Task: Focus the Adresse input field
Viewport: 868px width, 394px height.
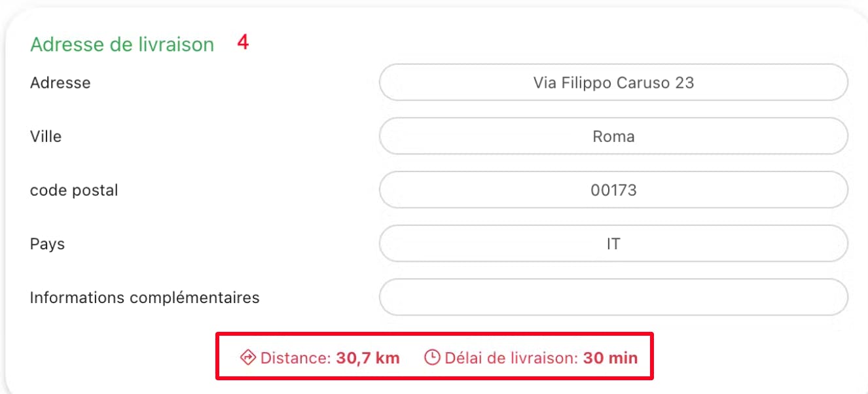Action: point(614,82)
